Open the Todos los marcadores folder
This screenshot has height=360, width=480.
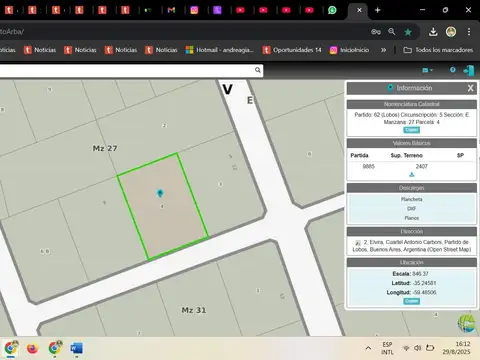click(438, 50)
